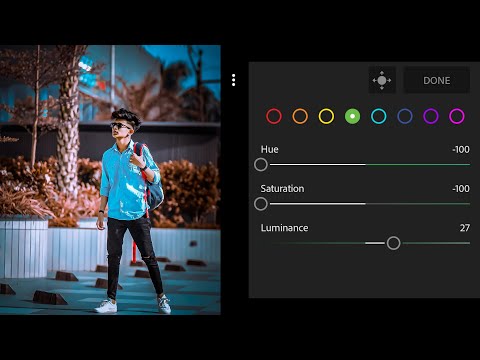Image resolution: width=480 pixels, height=360 pixels.
Task: Click the Hue value -100
Action: click(461, 149)
